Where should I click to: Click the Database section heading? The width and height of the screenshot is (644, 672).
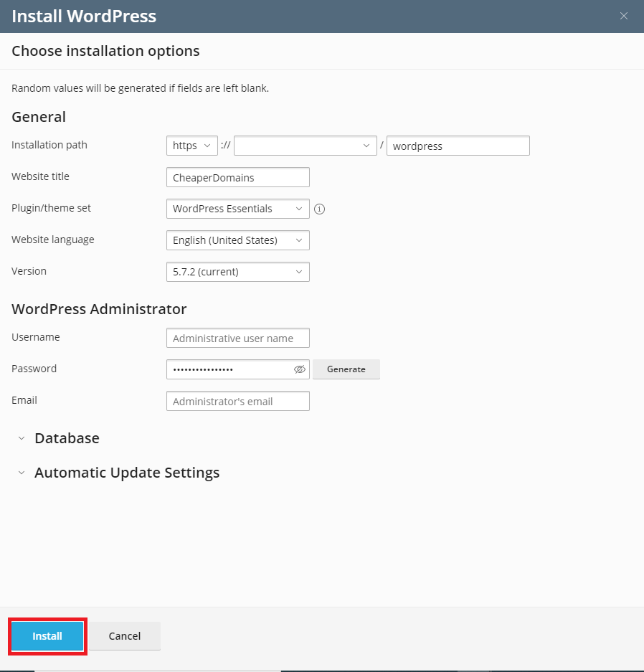click(x=67, y=438)
